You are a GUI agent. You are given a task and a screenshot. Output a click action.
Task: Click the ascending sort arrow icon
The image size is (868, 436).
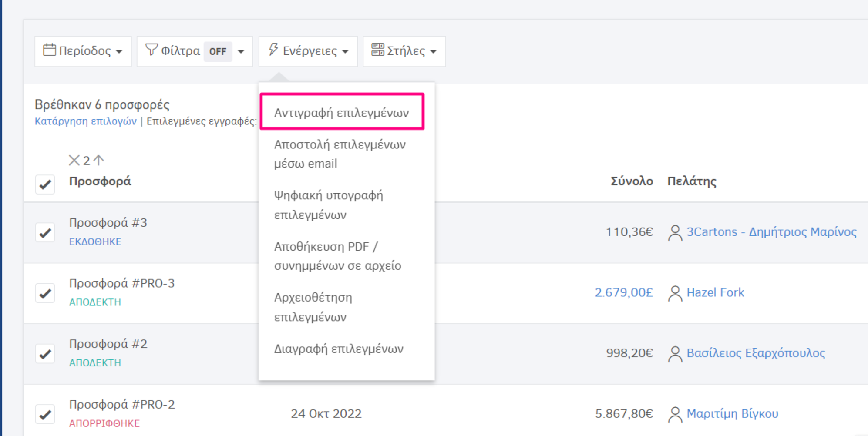point(99,161)
